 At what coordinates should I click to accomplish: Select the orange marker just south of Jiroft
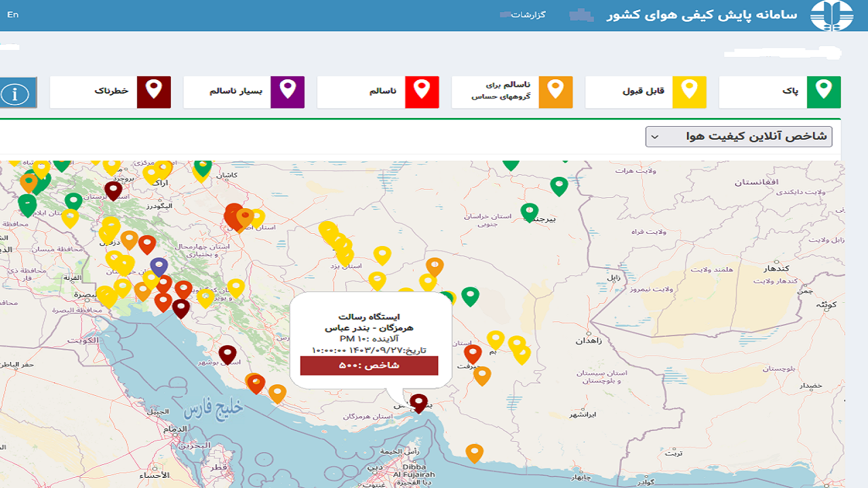482,375
